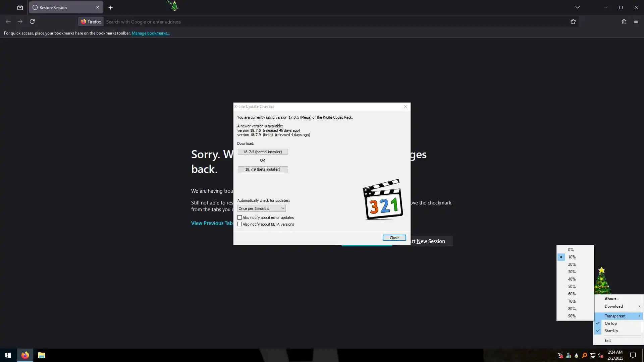
Task: Enable notify about BETA versions checkbox
Action: click(239, 224)
